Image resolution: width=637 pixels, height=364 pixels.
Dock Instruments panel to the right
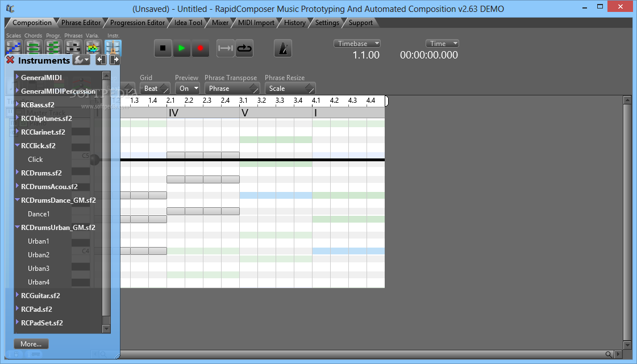point(115,60)
